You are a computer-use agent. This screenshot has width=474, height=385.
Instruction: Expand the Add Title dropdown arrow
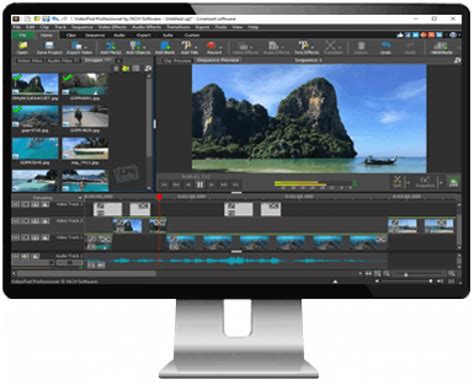(195, 47)
